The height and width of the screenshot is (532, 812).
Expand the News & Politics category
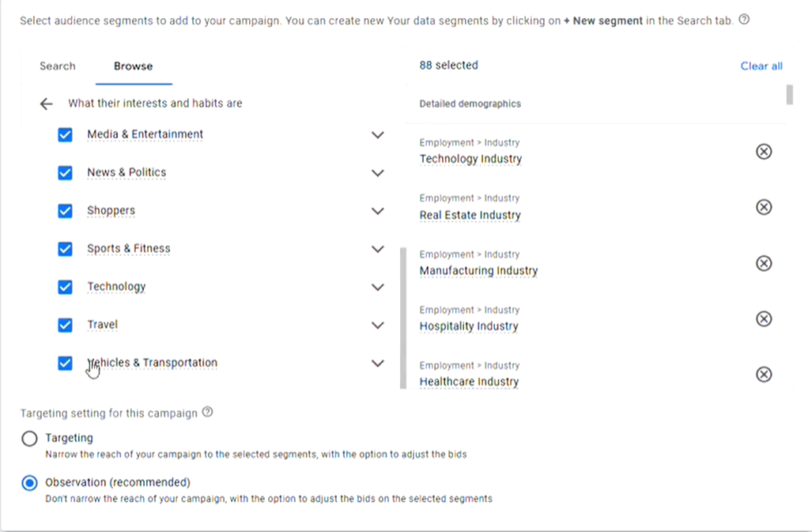(x=378, y=173)
